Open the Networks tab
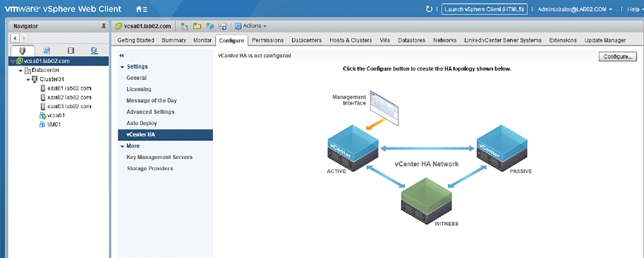This screenshot has width=644, height=258. coord(445,41)
